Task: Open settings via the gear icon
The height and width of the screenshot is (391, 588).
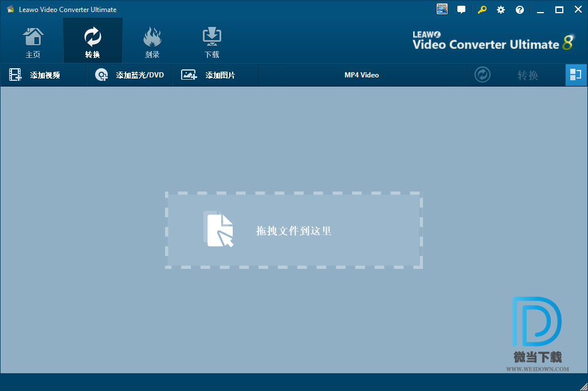Action: point(501,10)
